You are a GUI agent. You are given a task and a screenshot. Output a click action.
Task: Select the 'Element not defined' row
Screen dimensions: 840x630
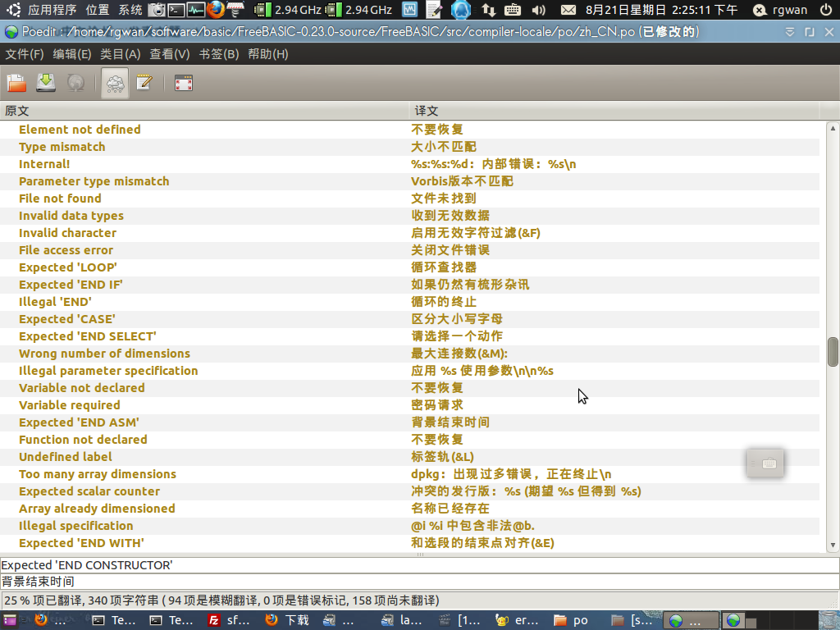(409, 130)
